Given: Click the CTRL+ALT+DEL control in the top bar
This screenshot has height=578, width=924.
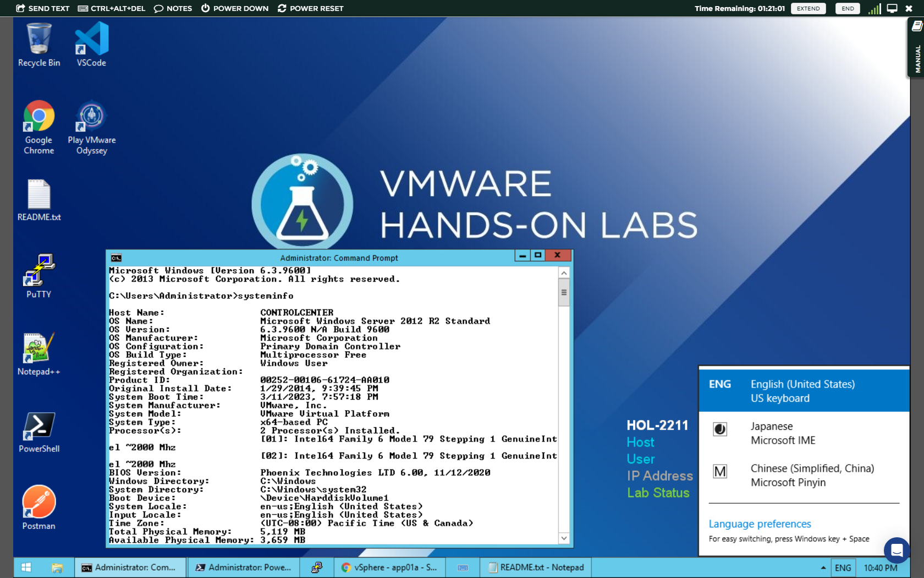Looking at the screenshot, I should (x=112, y=8).
